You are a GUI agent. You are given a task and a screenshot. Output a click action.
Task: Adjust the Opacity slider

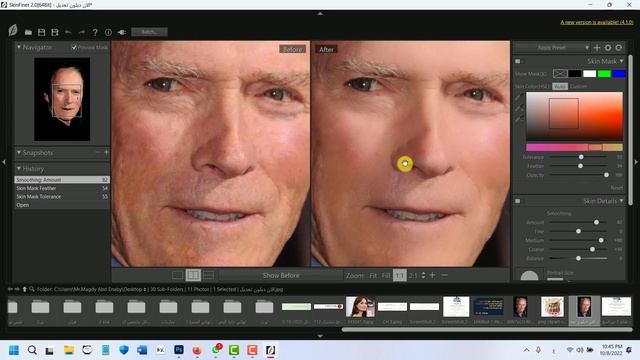606,175
